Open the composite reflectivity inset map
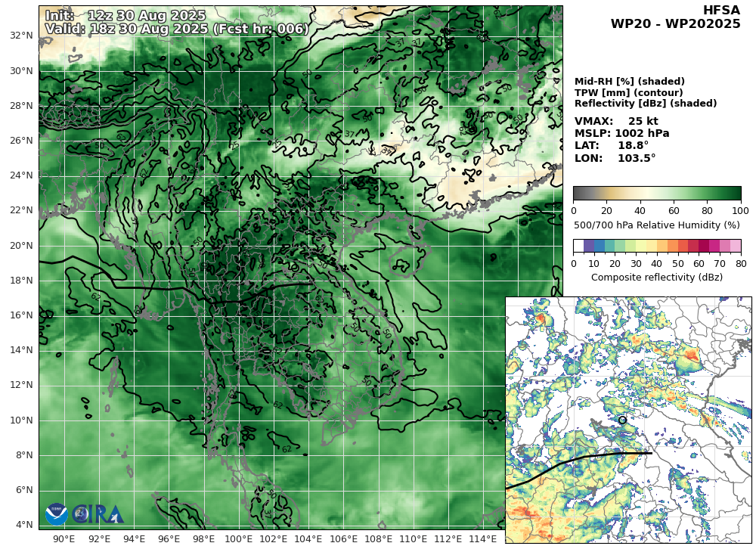 [627, 420]
